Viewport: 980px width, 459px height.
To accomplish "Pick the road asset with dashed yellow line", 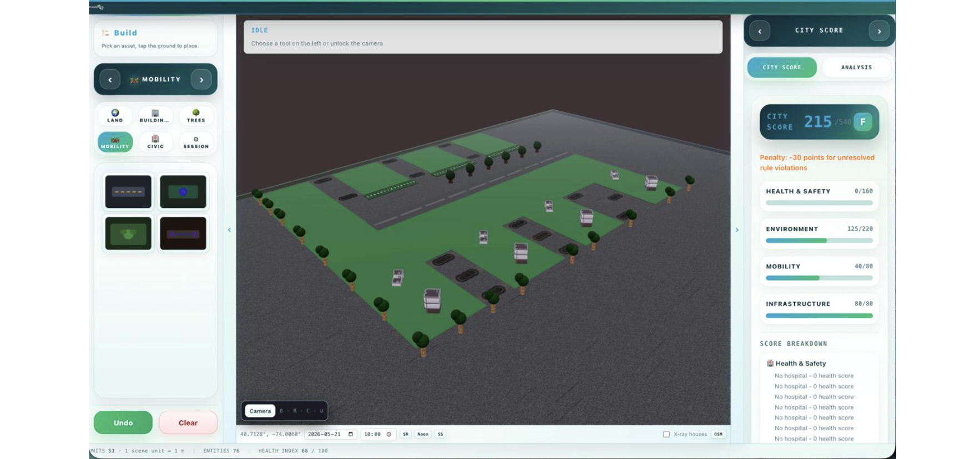I will [128, 192].
